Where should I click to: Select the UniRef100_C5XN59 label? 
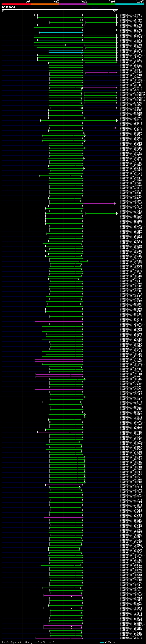coord(131,118)
